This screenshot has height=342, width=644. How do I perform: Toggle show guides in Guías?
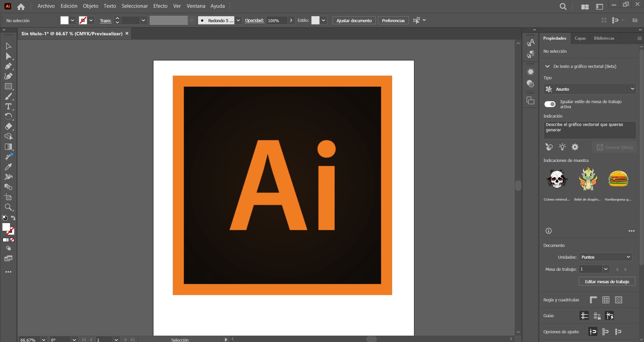click(584, 315)
